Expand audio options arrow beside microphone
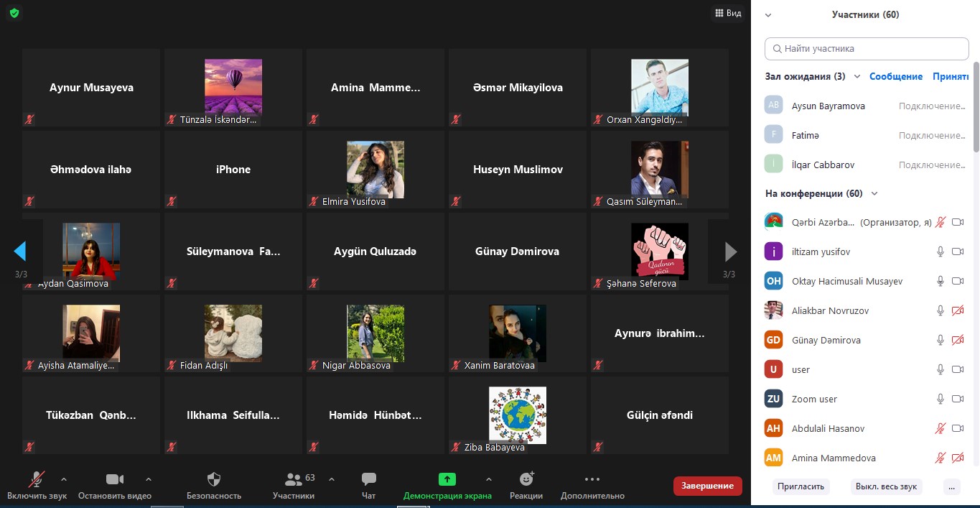Image resolution: width=980 pixels, height=508 pixels. click(x=64, y=479)
